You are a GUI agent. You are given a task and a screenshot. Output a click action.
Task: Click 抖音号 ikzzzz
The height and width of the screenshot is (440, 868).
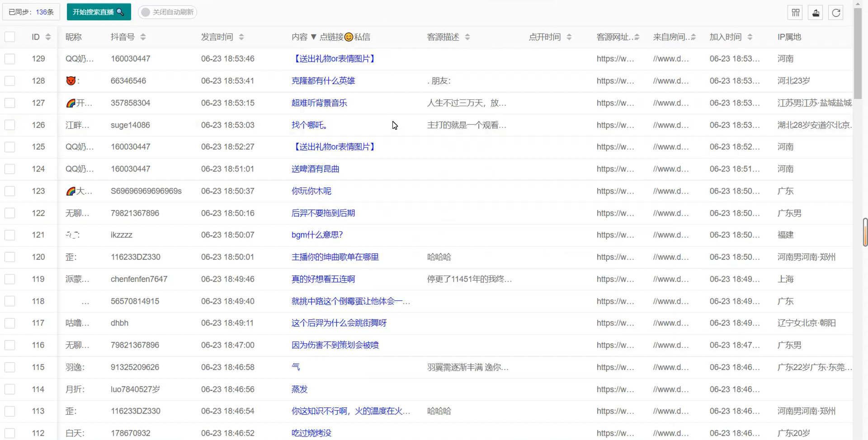122,235
